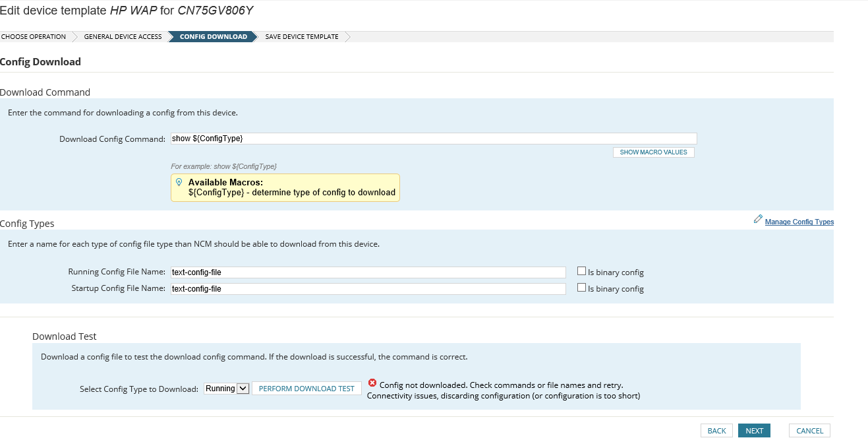Click the lightbulb icon in Available Macros box

179,182
